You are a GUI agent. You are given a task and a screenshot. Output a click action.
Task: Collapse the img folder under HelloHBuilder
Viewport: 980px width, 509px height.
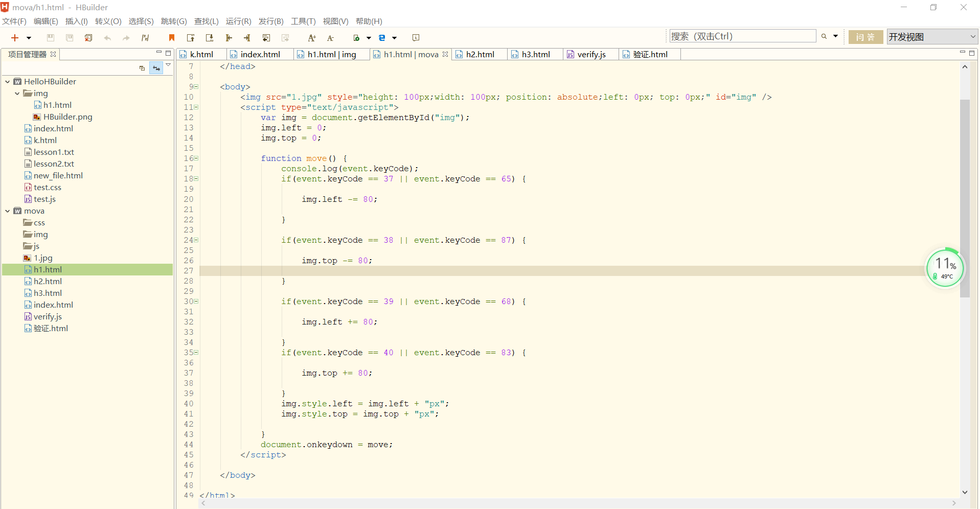coord(17,93)
